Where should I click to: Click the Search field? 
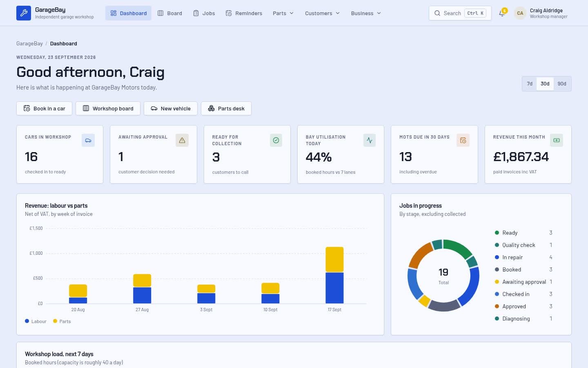460,13
